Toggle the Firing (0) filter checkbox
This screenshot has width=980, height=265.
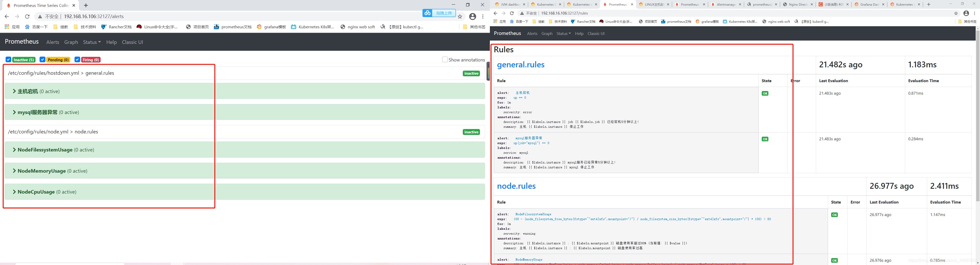click(77, 60)
